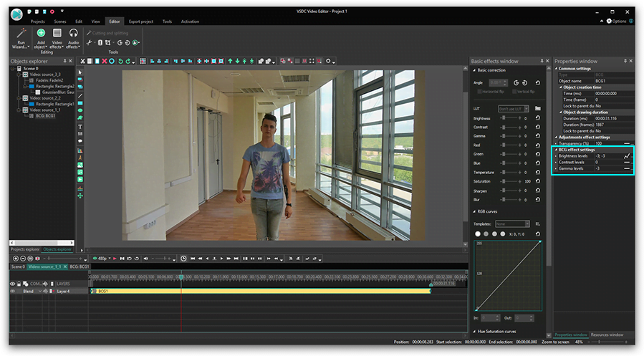Select BCG: BCG1 in Objects explorer tree
644x356 pixels.
tap(45, 116)
